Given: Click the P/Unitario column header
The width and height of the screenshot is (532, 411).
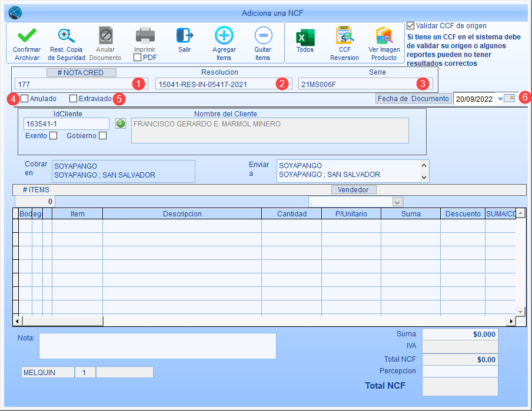Looking at the screenshot, I should [x=351, y=213].
